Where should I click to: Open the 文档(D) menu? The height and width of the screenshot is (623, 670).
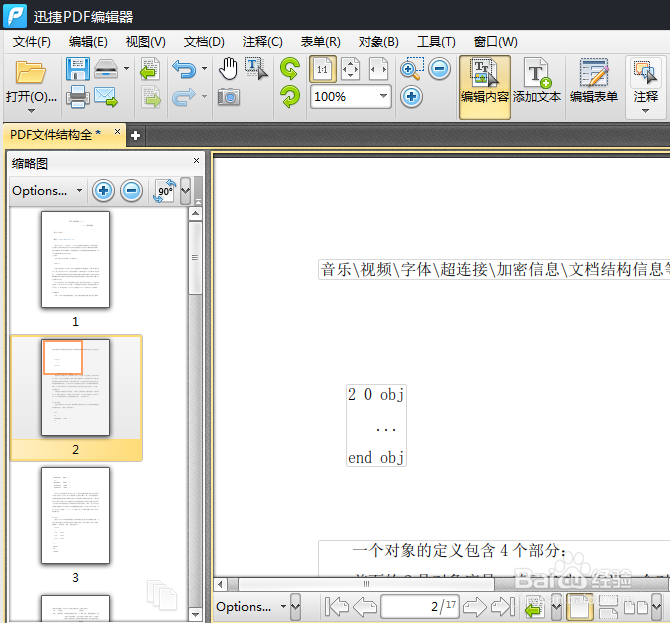[204, 42]
